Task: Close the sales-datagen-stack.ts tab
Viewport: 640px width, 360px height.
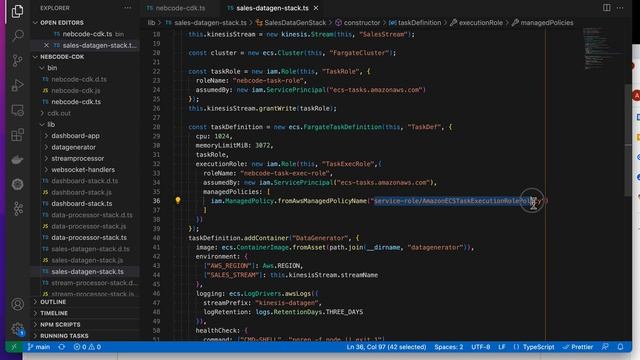Action: [x=316, y=8]
